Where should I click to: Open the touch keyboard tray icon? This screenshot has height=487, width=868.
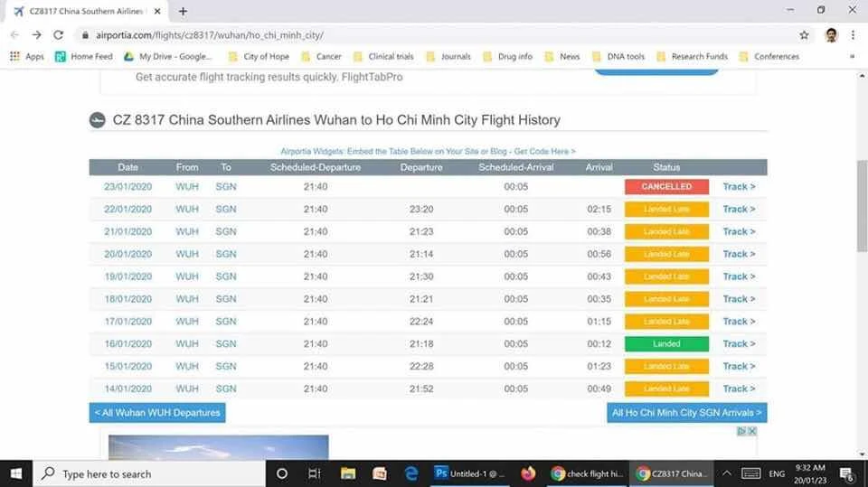[750, 473]
